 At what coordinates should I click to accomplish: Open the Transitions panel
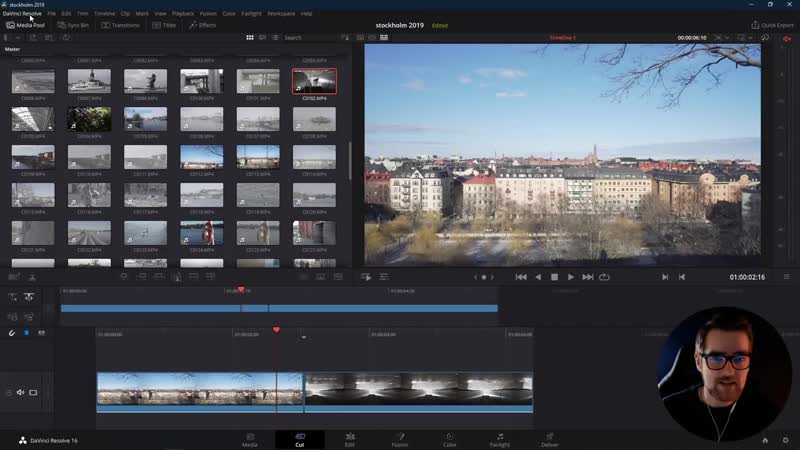click(x=120, y=25)
